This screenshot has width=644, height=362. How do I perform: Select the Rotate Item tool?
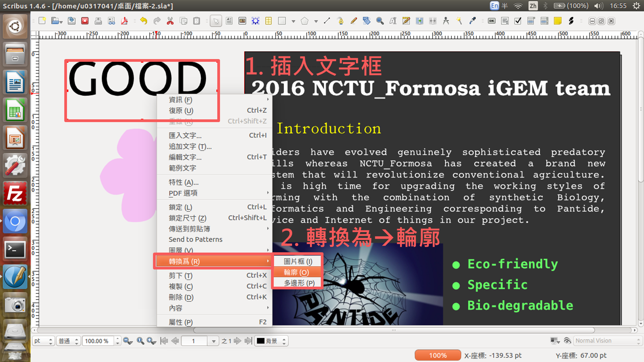(x=367, y=21)
